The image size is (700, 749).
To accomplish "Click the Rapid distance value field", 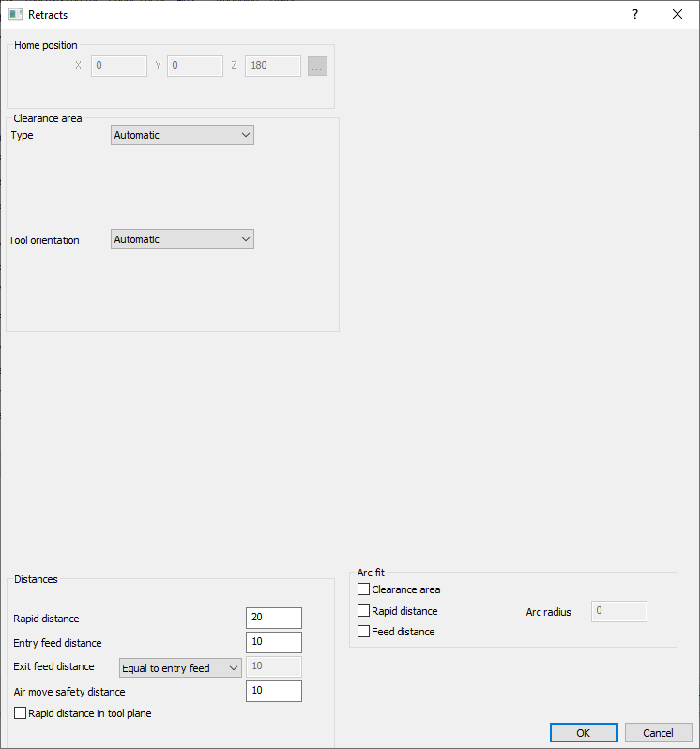I will 273,618.
